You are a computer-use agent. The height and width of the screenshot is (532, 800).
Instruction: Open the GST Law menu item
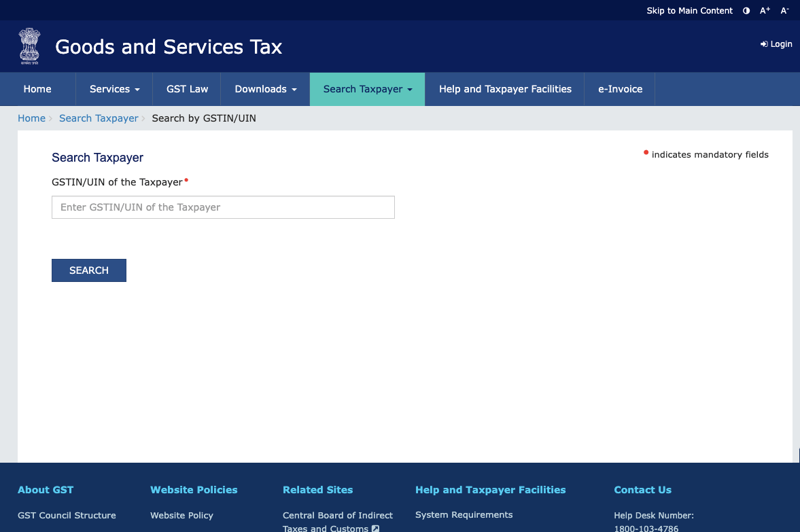(187, 89)
